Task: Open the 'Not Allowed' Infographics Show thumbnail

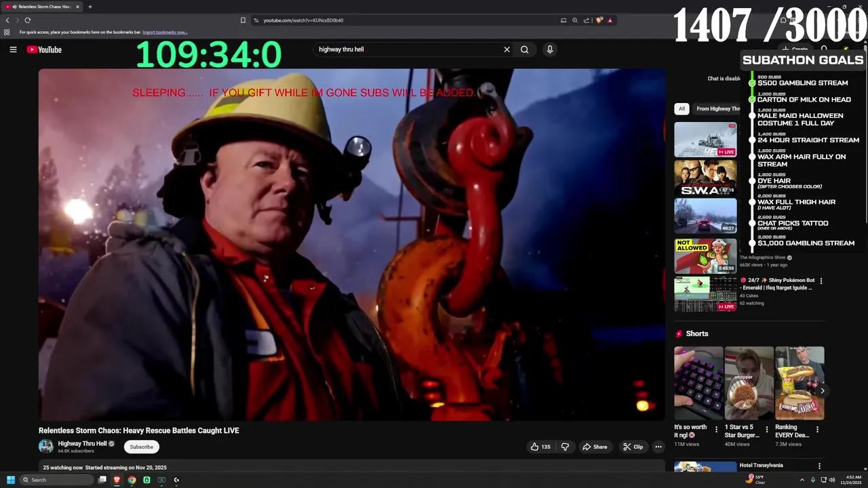Action: 705,256
